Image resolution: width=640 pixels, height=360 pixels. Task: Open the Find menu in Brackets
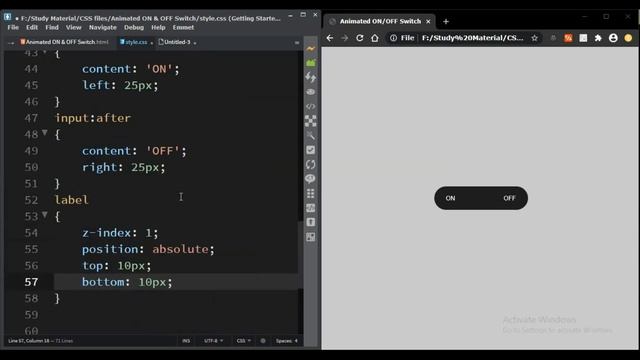click(52, 27)
